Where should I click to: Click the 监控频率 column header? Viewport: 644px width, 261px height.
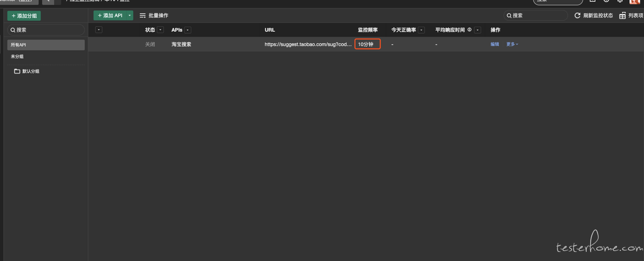pyautogui.click(x=368, y=30)
